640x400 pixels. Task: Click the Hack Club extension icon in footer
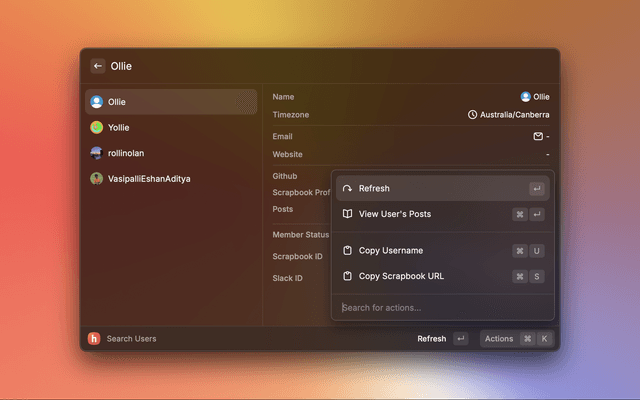tap(94, 339)
